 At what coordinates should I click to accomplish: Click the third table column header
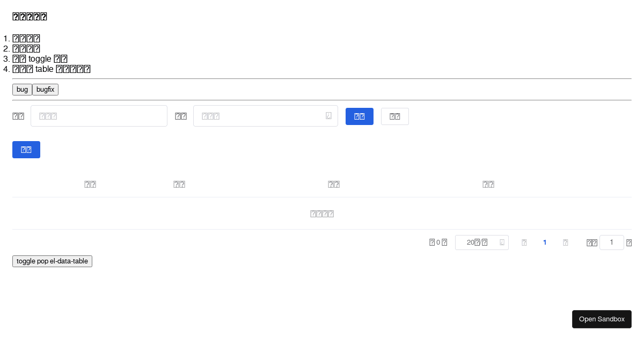pyautogui.click(x=334, y=185)
